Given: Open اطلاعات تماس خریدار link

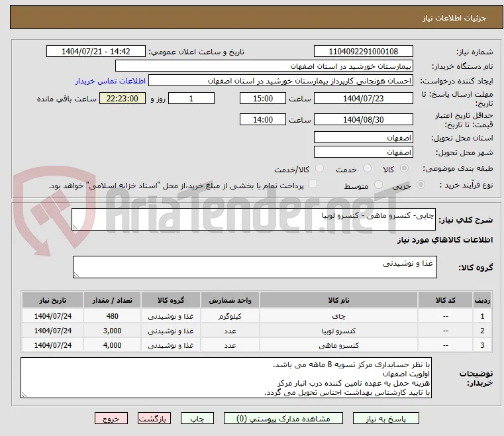Looking at the screenshot, I should tap(111, 81).
